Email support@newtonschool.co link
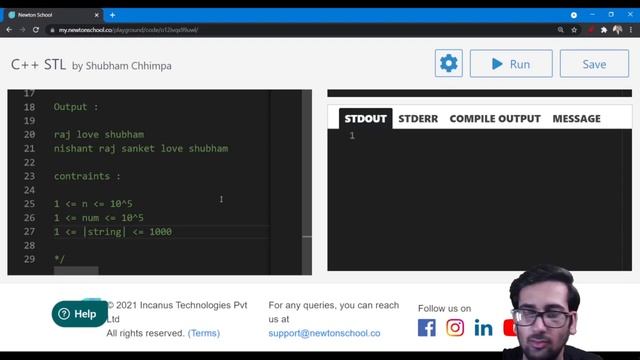 (x=324, y=333)
